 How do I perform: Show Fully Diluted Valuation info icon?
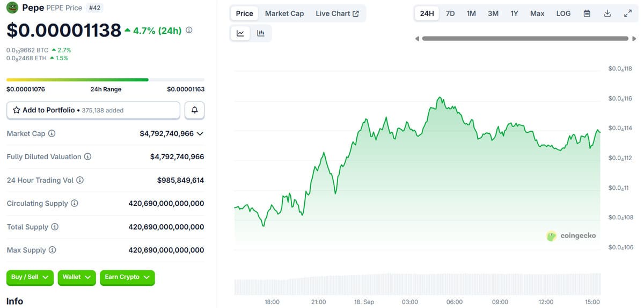coord(87,157)
